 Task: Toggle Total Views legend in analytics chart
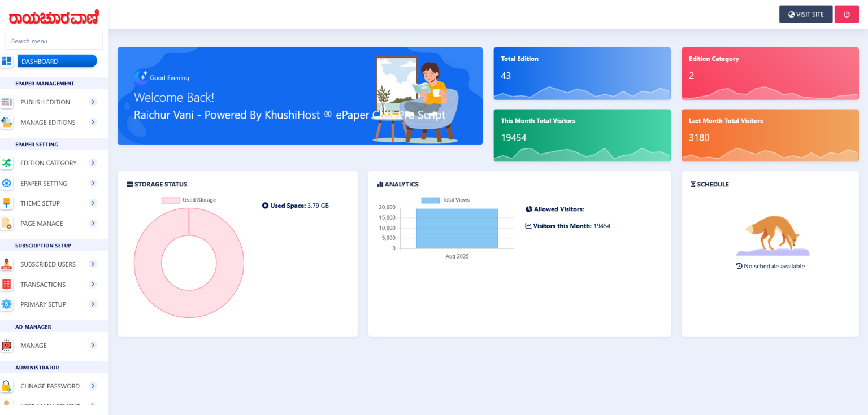tap(445, 200)
